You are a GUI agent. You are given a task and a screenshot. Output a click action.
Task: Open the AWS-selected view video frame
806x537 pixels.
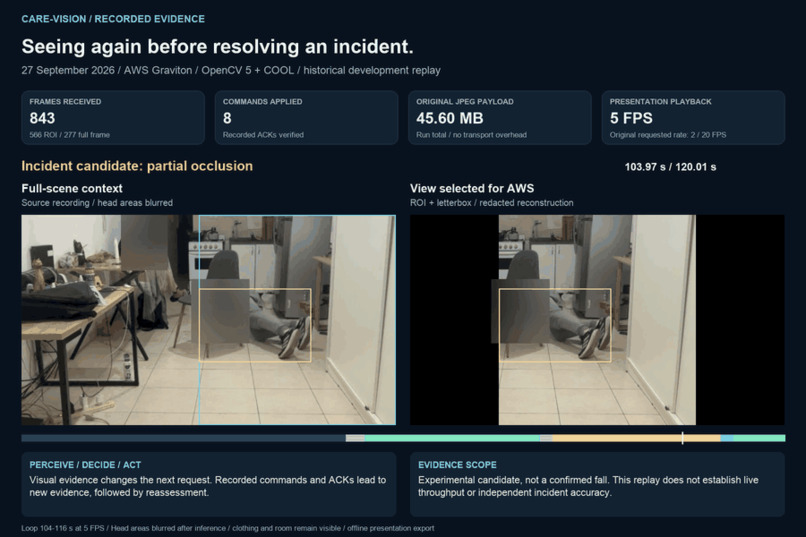pos(597,320)
